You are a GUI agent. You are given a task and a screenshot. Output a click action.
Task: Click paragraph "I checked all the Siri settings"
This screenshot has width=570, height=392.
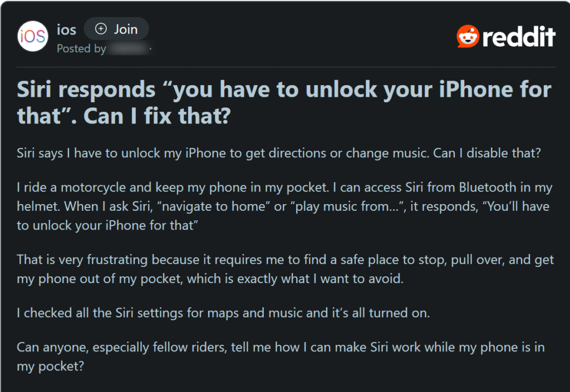(x=223, y=312)
